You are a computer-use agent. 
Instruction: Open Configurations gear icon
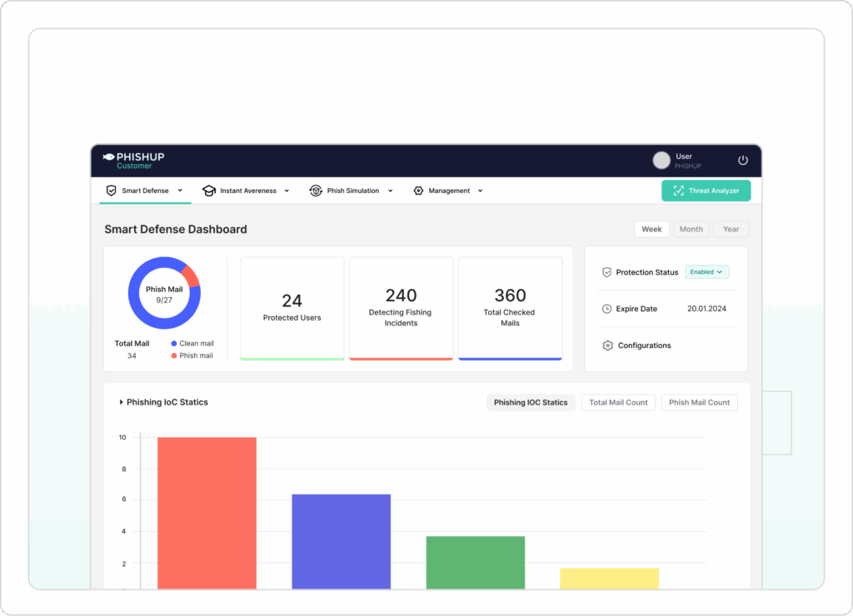(x=607, y=345)
